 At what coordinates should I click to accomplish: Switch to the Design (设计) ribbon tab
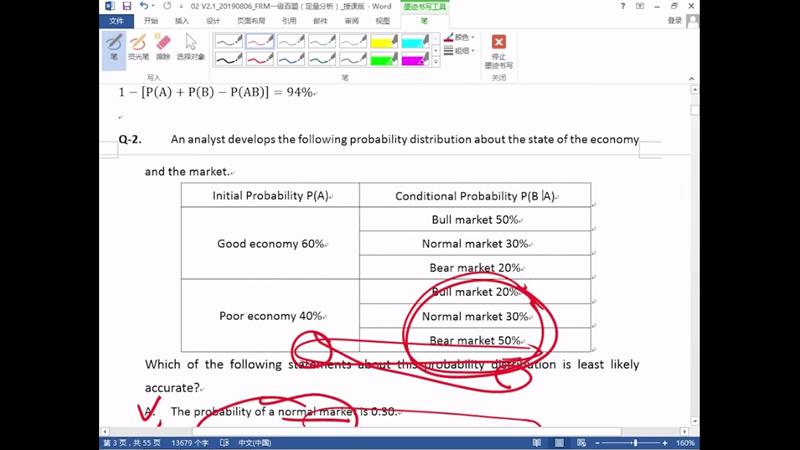213,20
